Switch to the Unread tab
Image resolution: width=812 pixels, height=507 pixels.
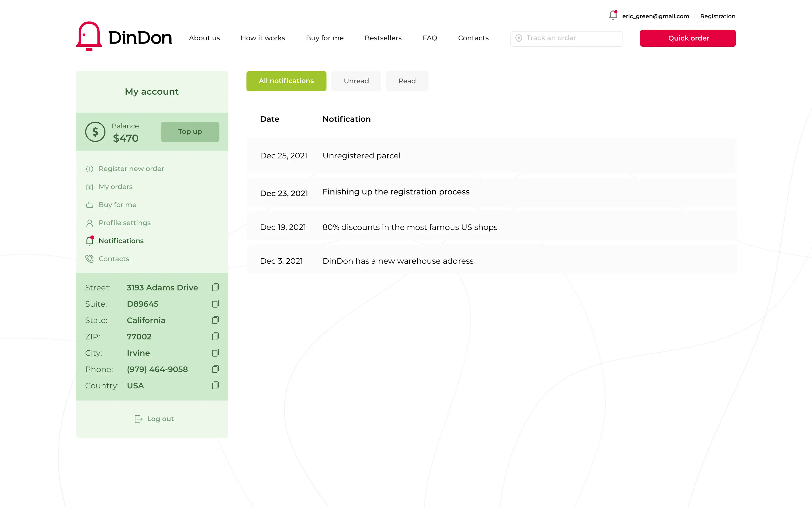coord(356,81)
